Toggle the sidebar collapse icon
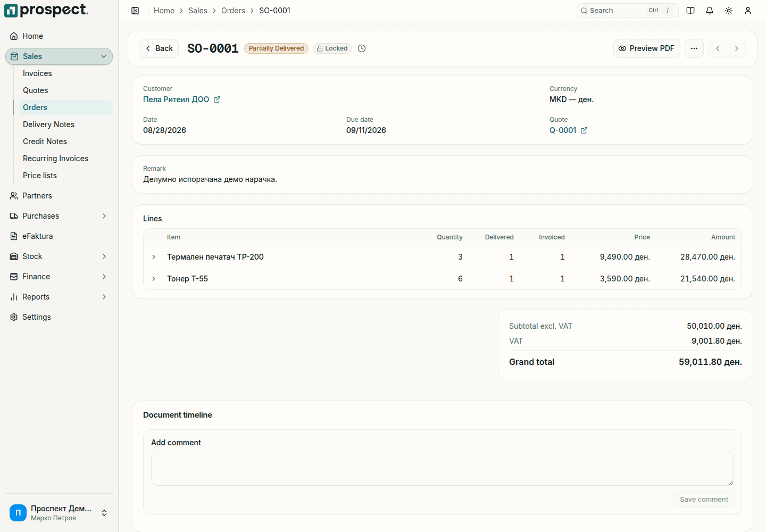 tap(135, 11)
